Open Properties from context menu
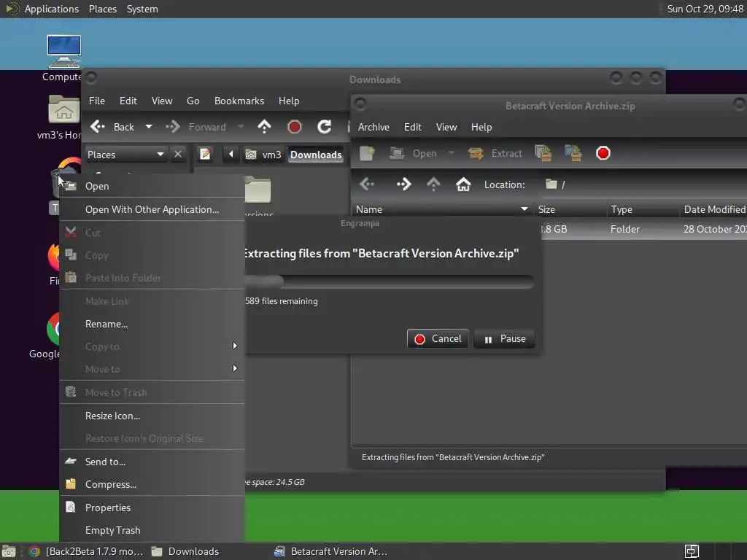Screen dimensions: 747x560 tap(152, 507)
